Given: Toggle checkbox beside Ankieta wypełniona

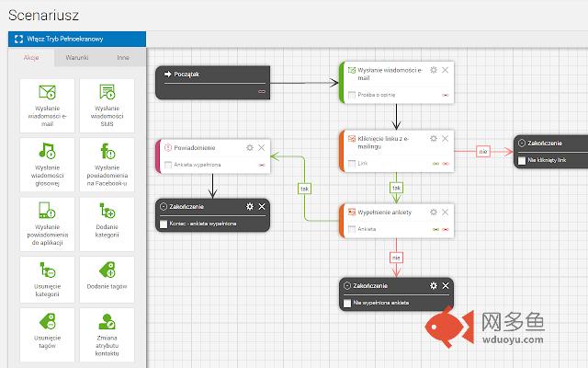Looking at the screenshot, I should 168,165.
